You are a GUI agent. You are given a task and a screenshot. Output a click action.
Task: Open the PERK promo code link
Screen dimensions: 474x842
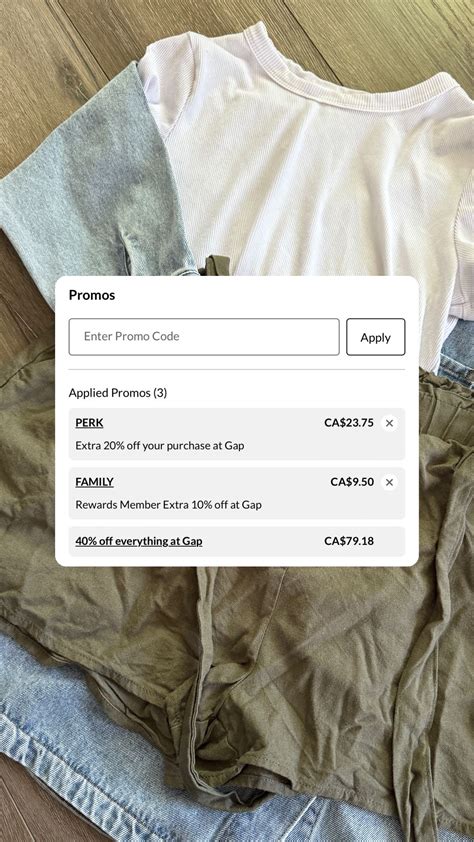(89, 423)
